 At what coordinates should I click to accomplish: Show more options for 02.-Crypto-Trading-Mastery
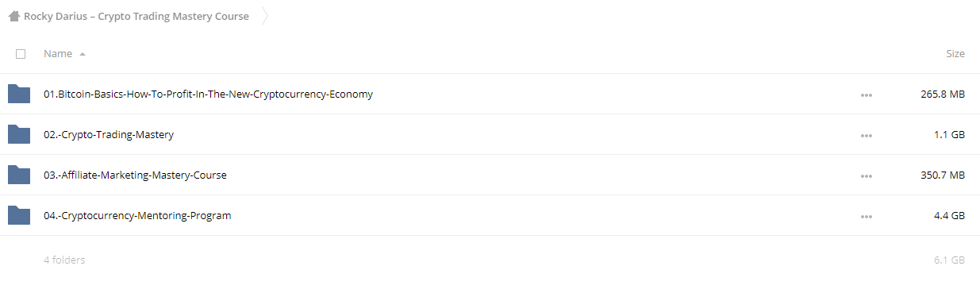pyautogui.click(x=866, y=135)
